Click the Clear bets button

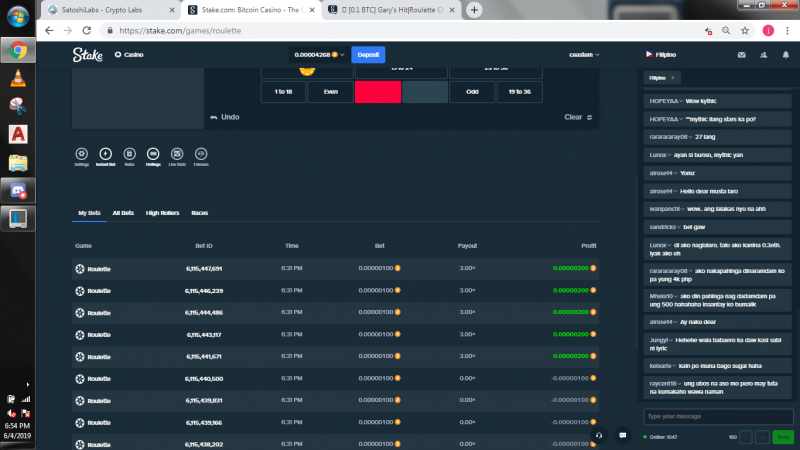point(578,117)
